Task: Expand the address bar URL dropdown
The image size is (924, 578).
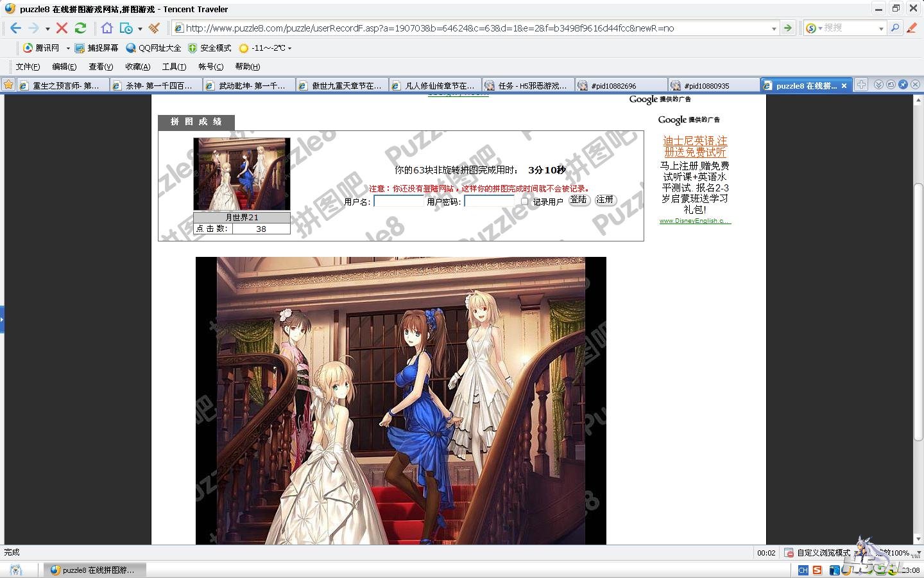Action: point(774,29)
